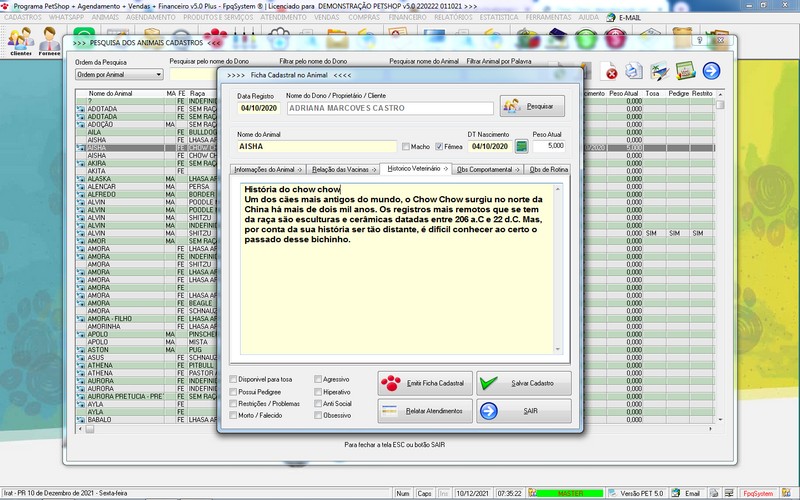Click animal list scrollbar down arrow
The height and width of the screenshot is (500, 800).
pos(720,420)
